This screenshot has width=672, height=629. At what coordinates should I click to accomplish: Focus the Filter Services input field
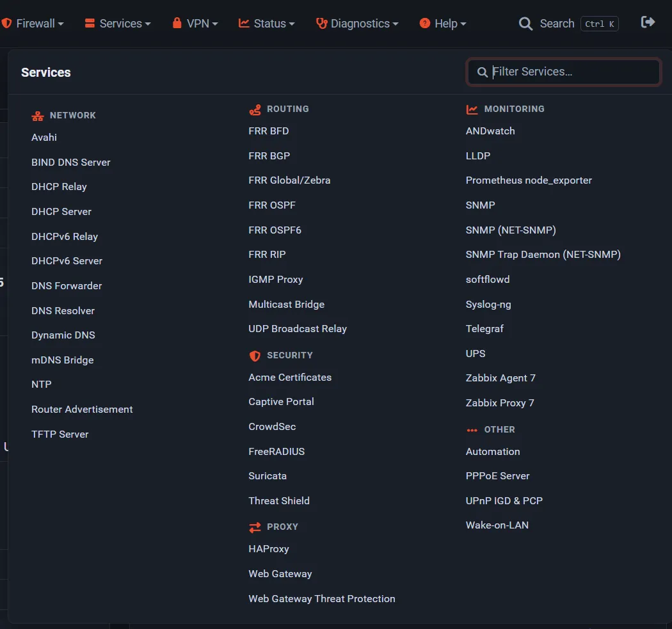pos(564,72)
